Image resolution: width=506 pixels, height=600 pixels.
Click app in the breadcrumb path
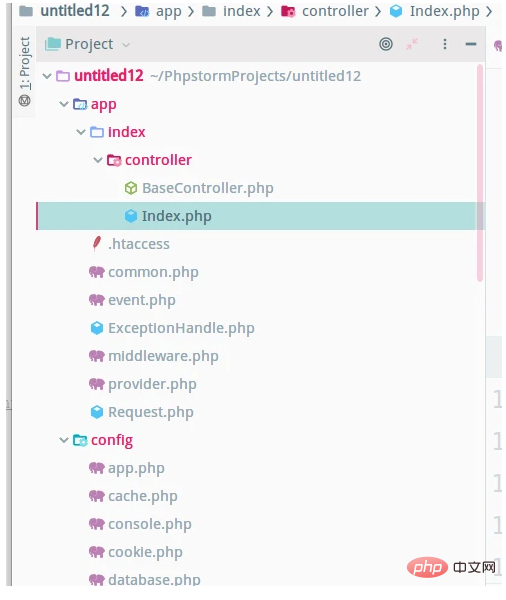tap(168, 11)
